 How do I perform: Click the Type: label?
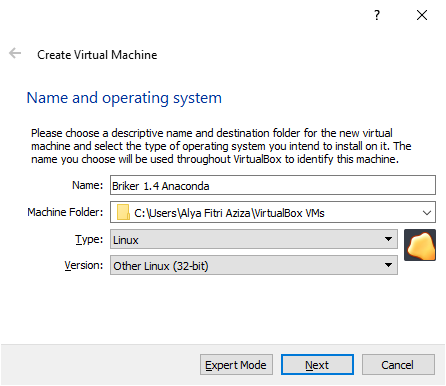(x=89, y=239)
